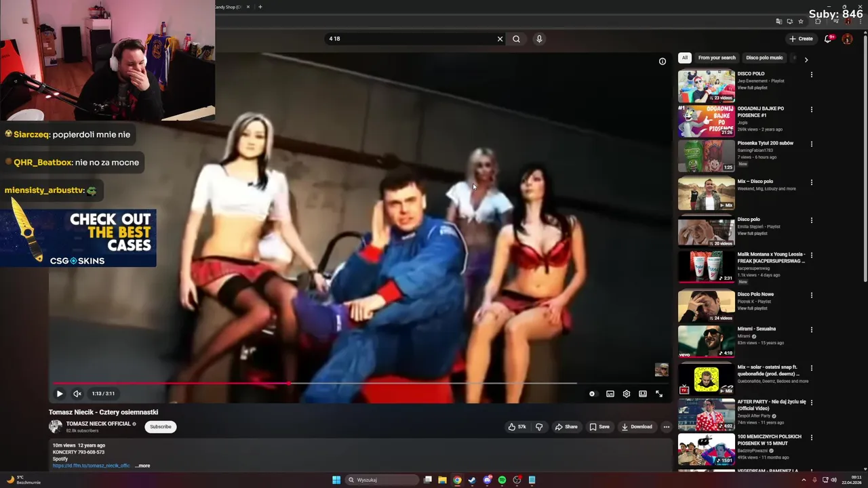Open TOMASZ NIECIK OFFICIAL channel name
Screen dimensions: 868x488
click(98, 424)
